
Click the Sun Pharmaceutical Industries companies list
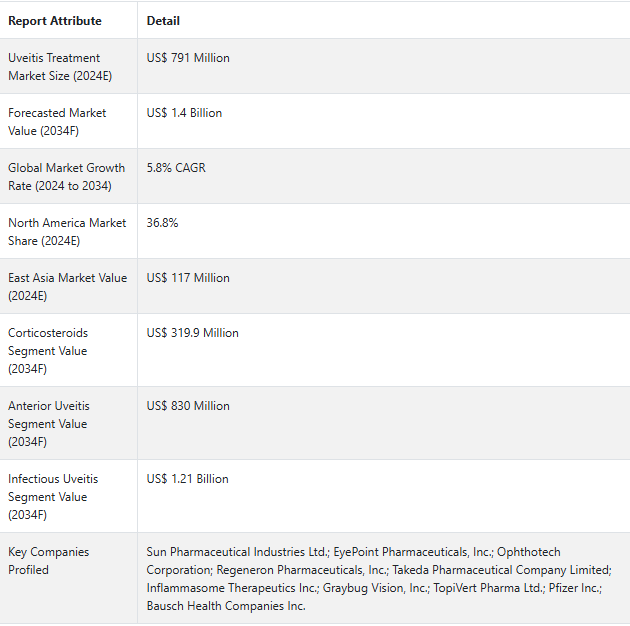tap(379, 579)
